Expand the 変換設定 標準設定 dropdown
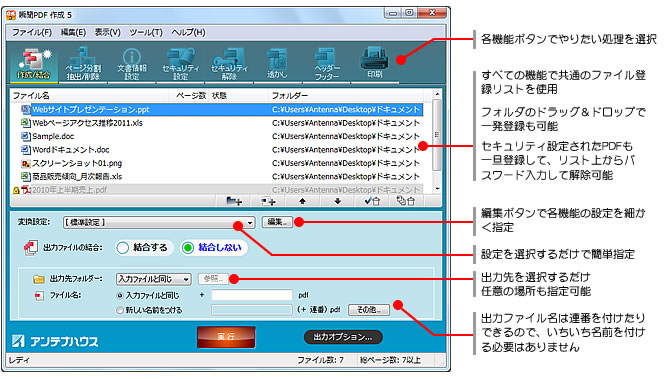Viewport: 670px width, 379px height. [x=250, y=223]
